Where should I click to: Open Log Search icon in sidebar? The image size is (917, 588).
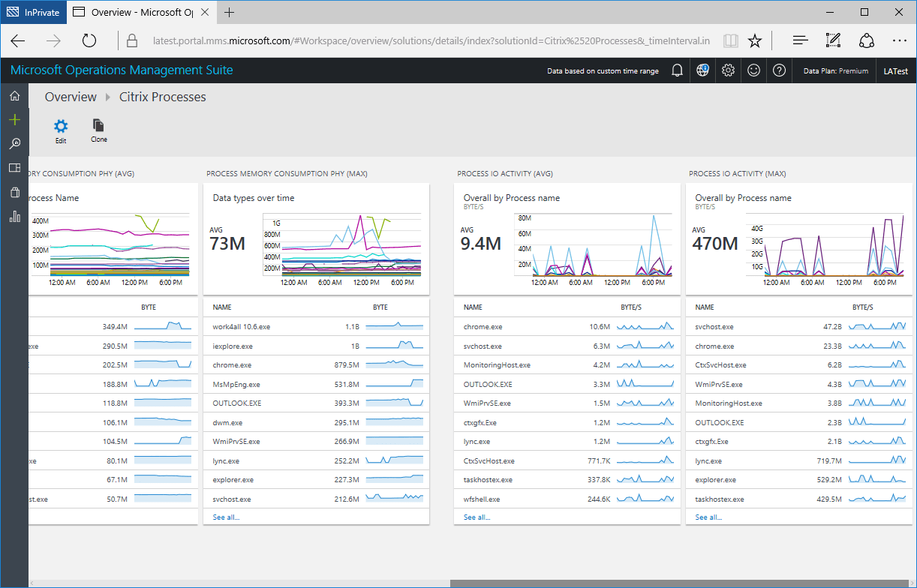[14, 143]
